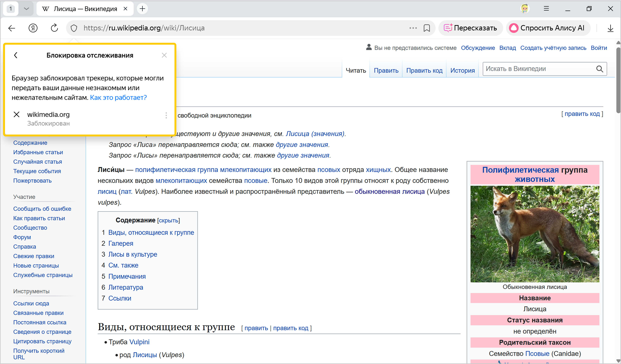Hide the table of contents via скрыть
Screen dimensions: 621x364
pos(169,220)
